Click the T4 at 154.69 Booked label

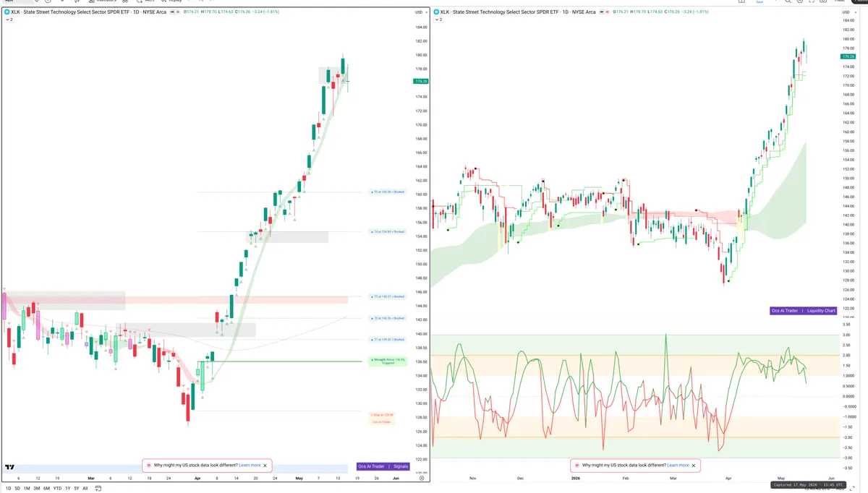click(x=388, y=232)
